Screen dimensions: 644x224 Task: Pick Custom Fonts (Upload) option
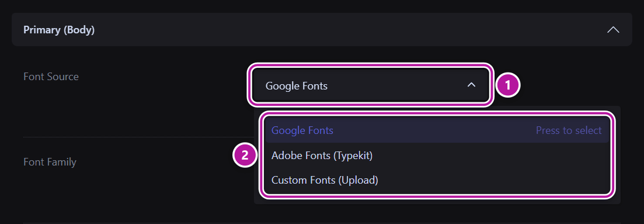(437, 180)
